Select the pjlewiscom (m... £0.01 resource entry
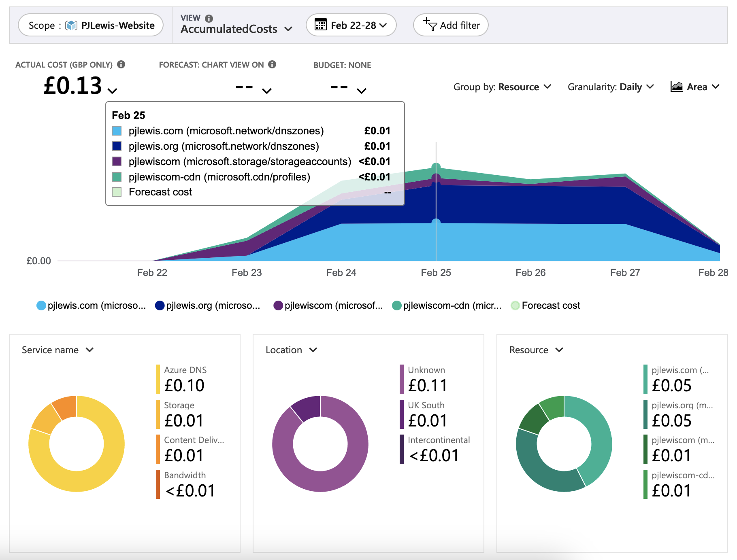Screen dimensions: 737x560 (x=679, y=449)
